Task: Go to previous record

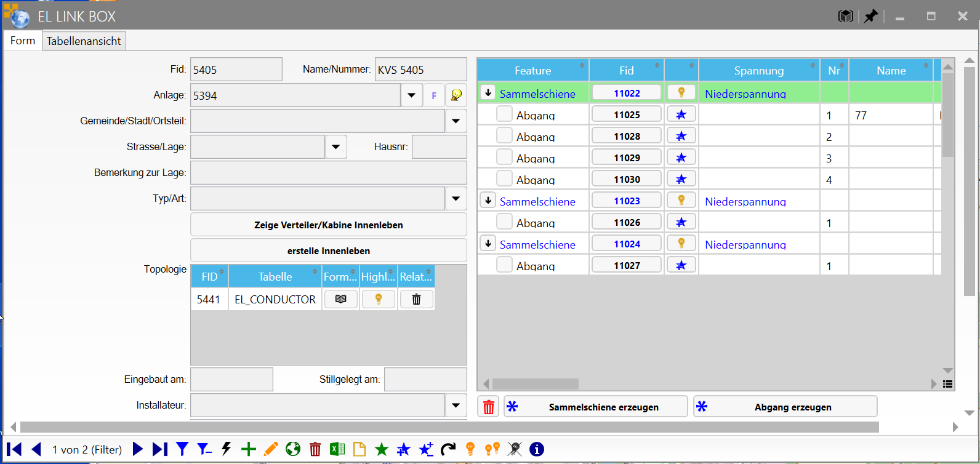Action: pyautogui.click(x=36, y=449)
